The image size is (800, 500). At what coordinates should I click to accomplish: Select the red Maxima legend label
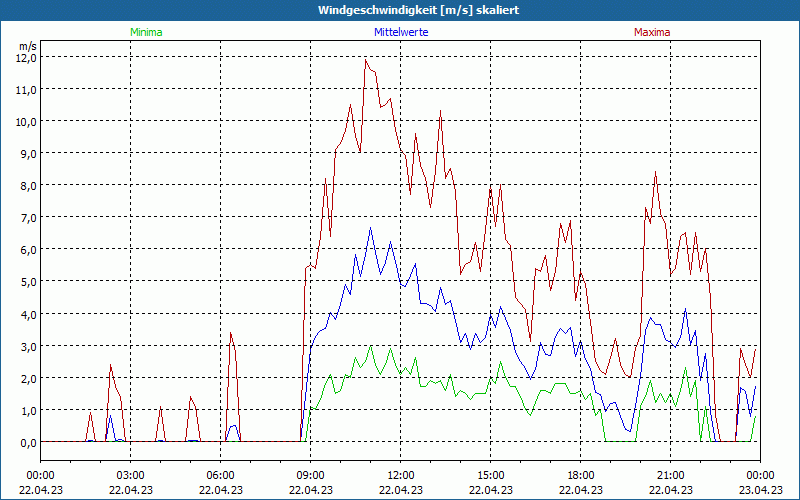[652, 32]
